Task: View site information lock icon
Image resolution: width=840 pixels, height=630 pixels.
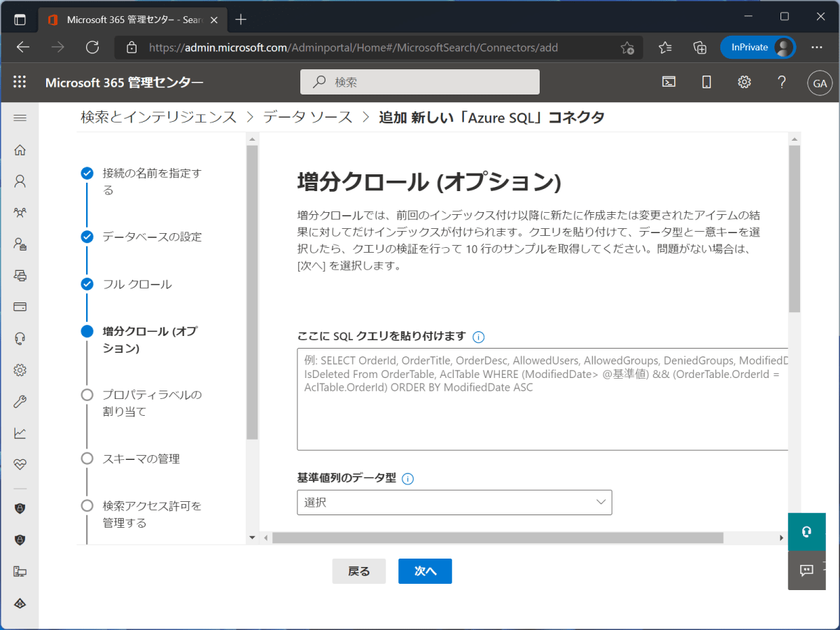Action: click(132, 48)
